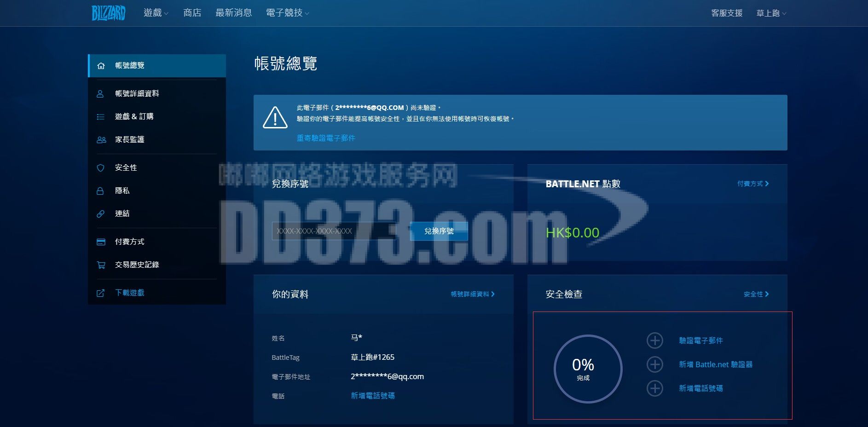This screenshot has height=427, width=868.
Task: Click the external link icon for 下載遊戲
Action: click(x=100, y=293)
